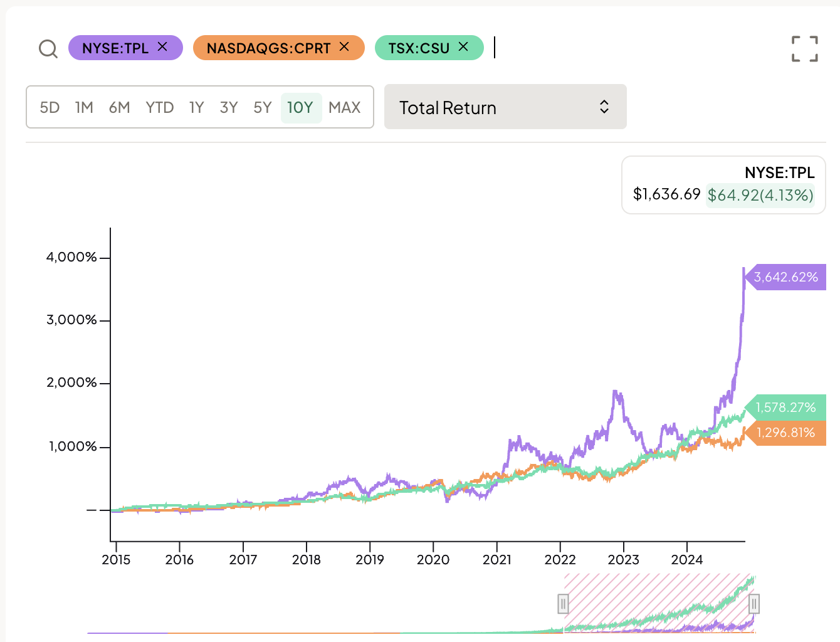Select the 1M time range
Image resolution: width=840 pixels, height=642 pixels.
click(x=84, y=108)
